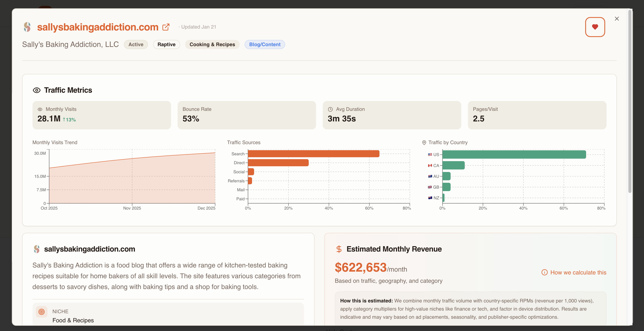Click the site logo in the description card

pyautogui.click(x=37, y=249)
